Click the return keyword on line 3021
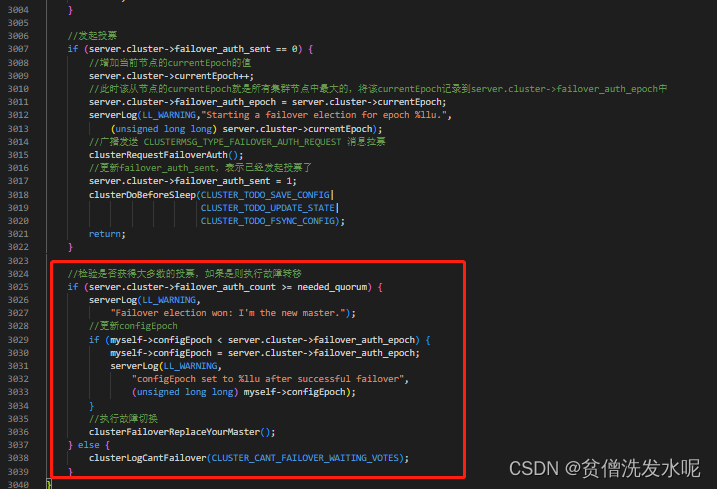717x489 pixels. click(105, 234)
